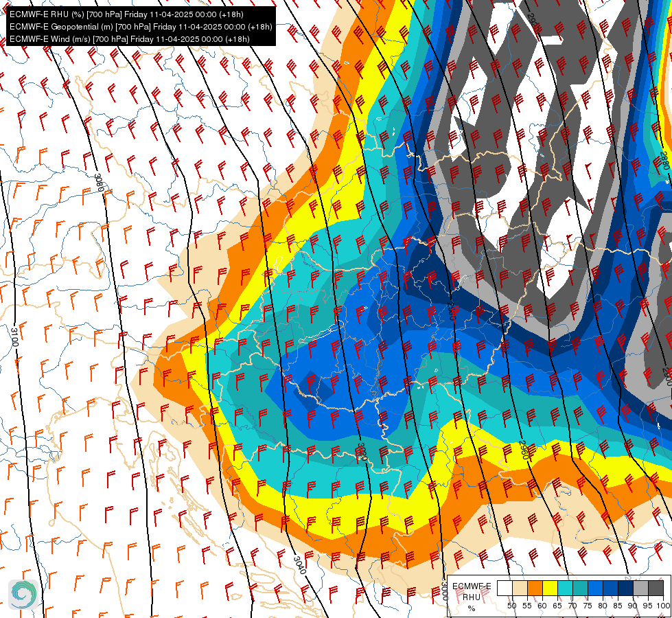Pick the beige 50-55% legend swatch
The width and height of the screenshot is (672, 618).
(x=520, y=588)
